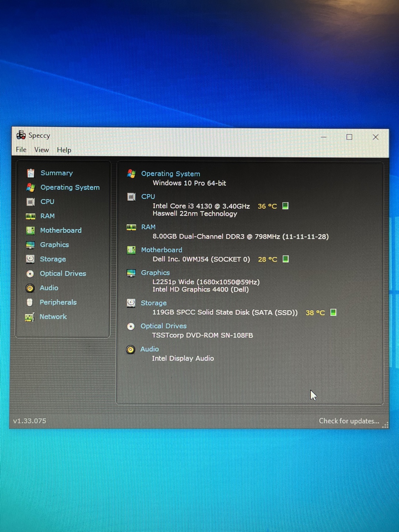
Task: Click the TSSTcorp DVD-ROM SN-108FB text
Action: coord(202,335)
